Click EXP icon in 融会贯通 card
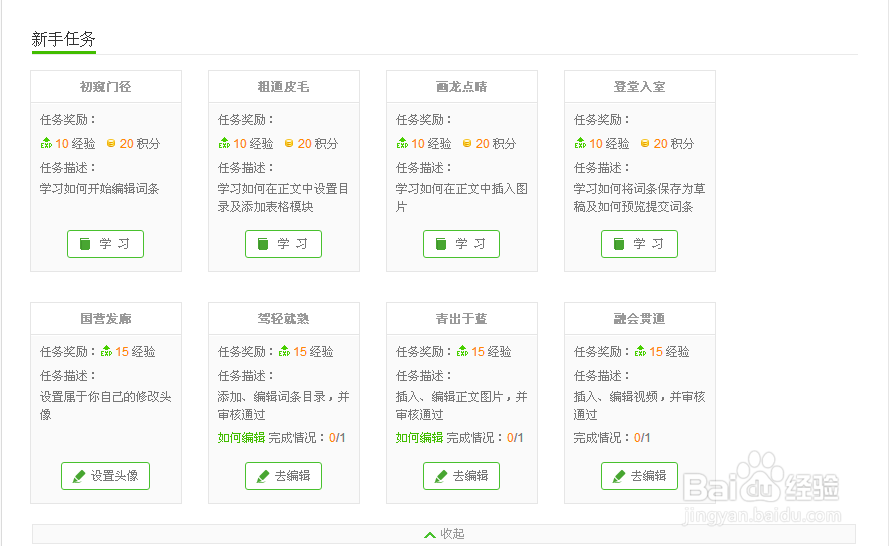 click(640, 351)
